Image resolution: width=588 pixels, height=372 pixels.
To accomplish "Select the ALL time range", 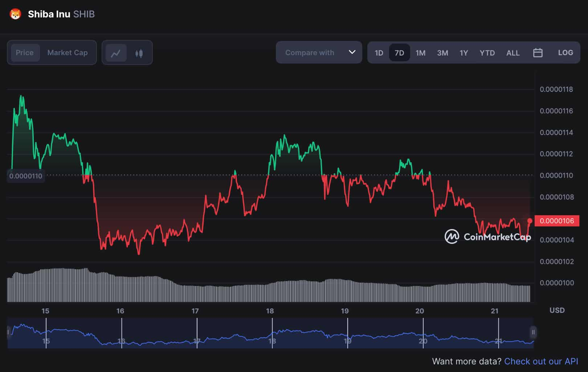I will tap(513, 53).
